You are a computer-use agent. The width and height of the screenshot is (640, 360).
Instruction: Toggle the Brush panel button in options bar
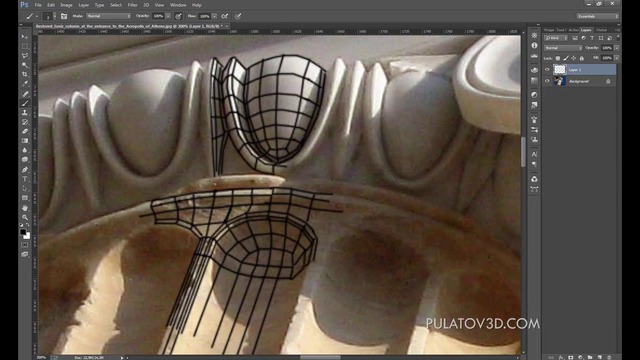[64, 16]
